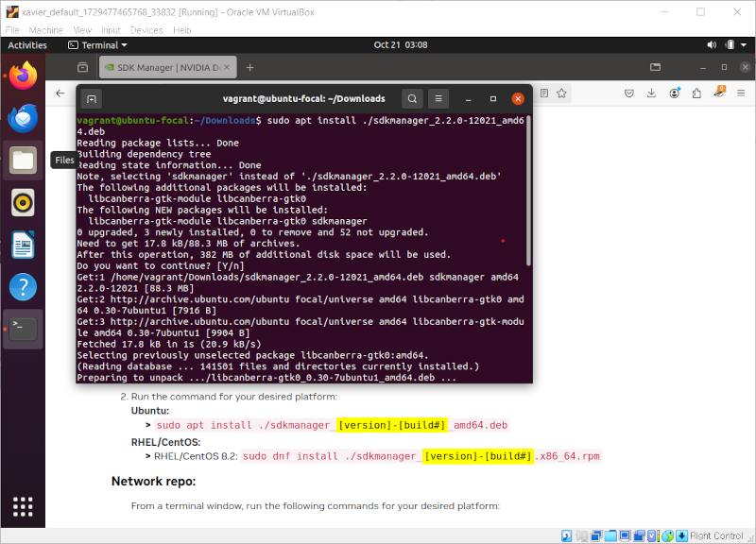Screen dimensions: 756x544
Task: Click the "RHEL/CentOS:" label on the page
Action: [166, 442]
